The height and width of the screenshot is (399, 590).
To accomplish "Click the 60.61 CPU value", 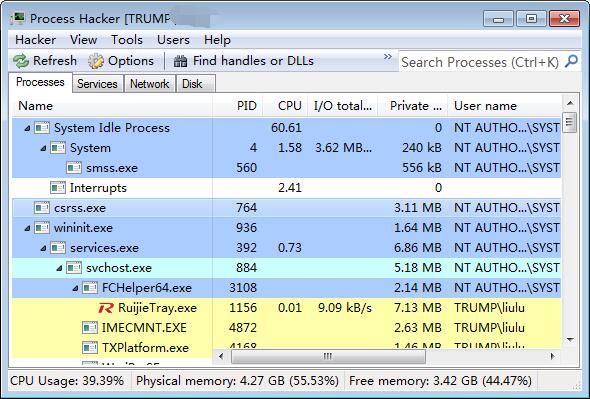I will coord(286,128).
